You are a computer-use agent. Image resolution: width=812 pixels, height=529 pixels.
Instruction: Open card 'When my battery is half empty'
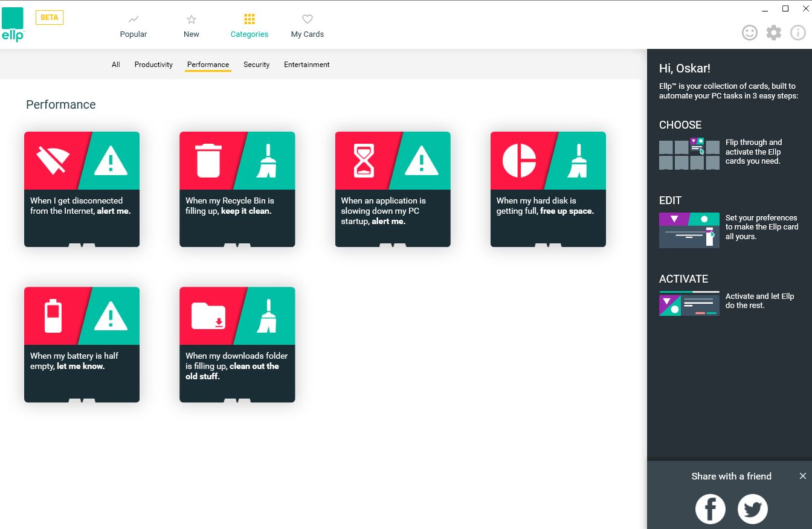click(82, 344)
